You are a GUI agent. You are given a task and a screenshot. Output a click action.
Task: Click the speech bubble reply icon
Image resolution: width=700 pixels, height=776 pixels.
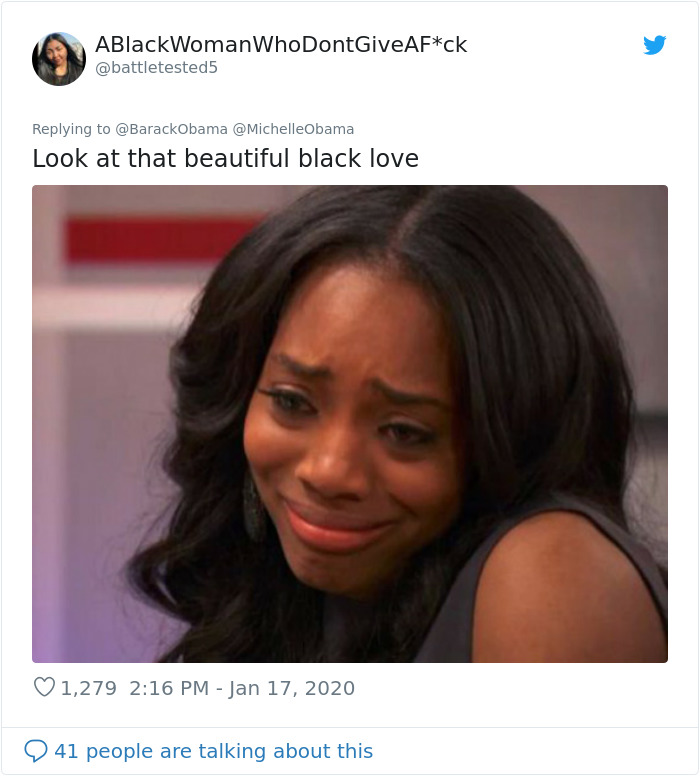pyautogui.click(x=36, y=751)
